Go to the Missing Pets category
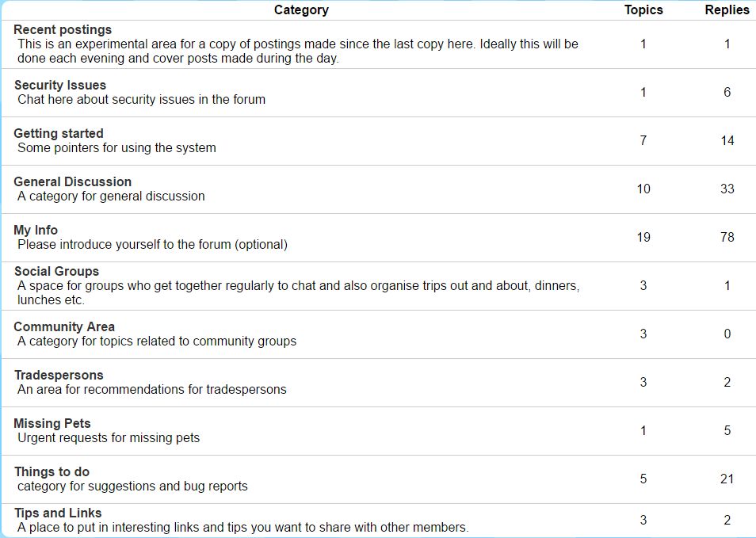Image resolution: width=756 pixels, height=538 pixels. pos(52,423)
